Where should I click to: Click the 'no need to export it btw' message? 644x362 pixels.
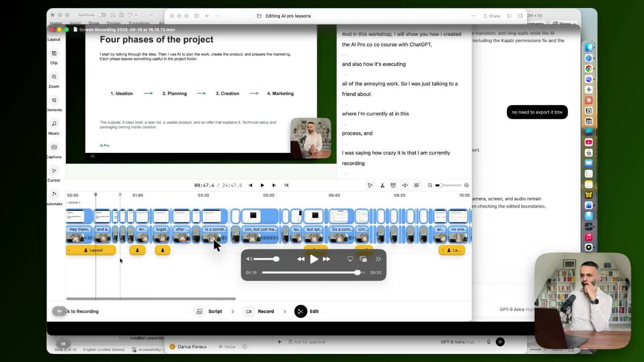[537, 112]
